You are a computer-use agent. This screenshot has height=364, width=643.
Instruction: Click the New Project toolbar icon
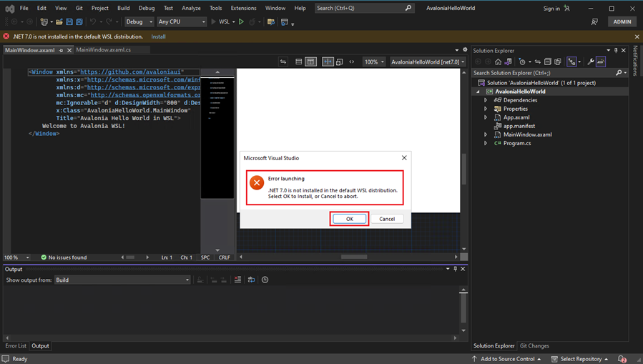point(44,21)
